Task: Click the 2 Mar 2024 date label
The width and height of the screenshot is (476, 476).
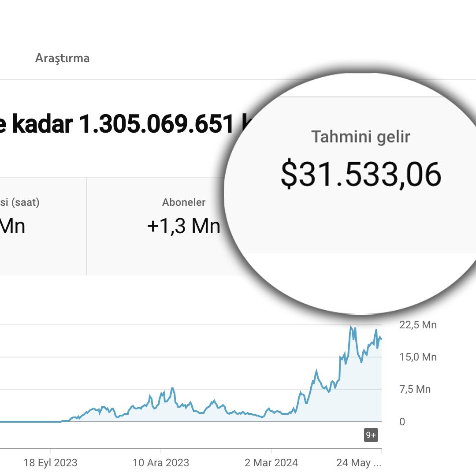Action: [x=271, y=463]
